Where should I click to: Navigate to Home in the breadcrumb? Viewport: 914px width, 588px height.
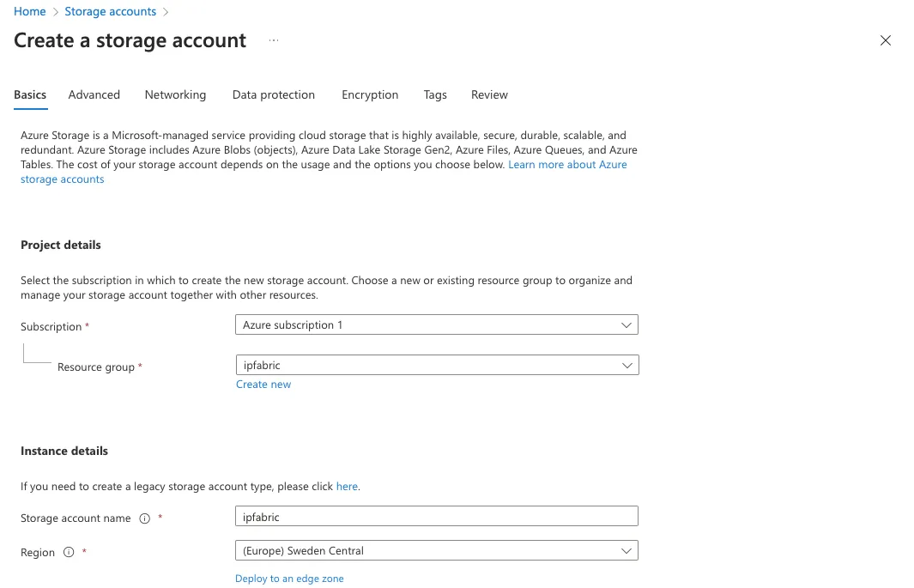30,11
